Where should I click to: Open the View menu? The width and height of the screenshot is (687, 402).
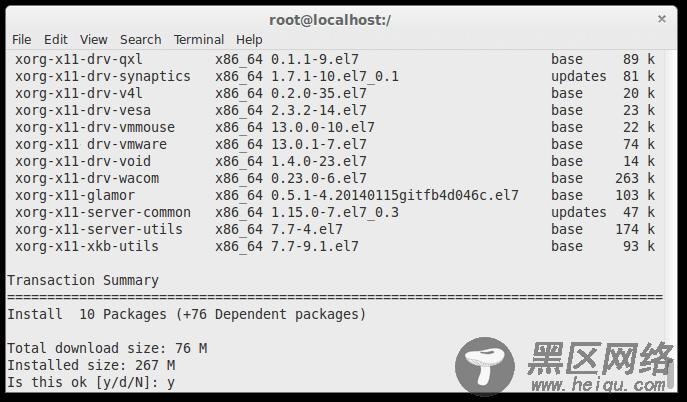tap(93, 40)
